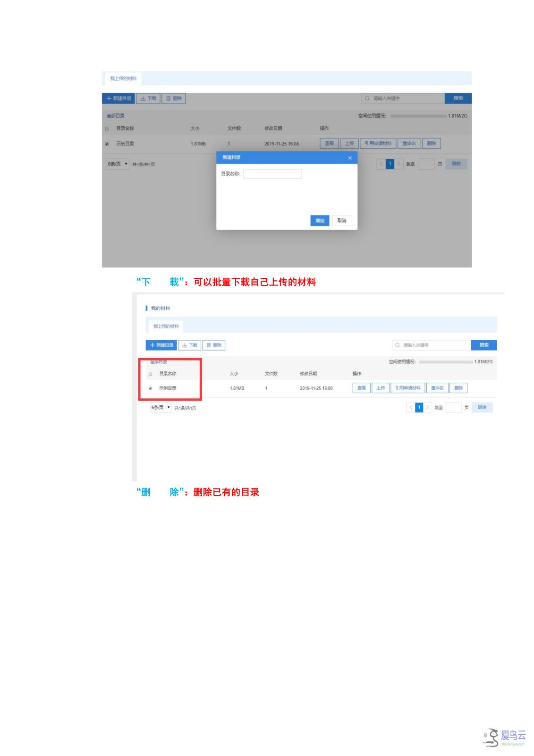Click 跳转 button in 我的材料 panel
534x756 pixels.
click(x=482, y=407)
